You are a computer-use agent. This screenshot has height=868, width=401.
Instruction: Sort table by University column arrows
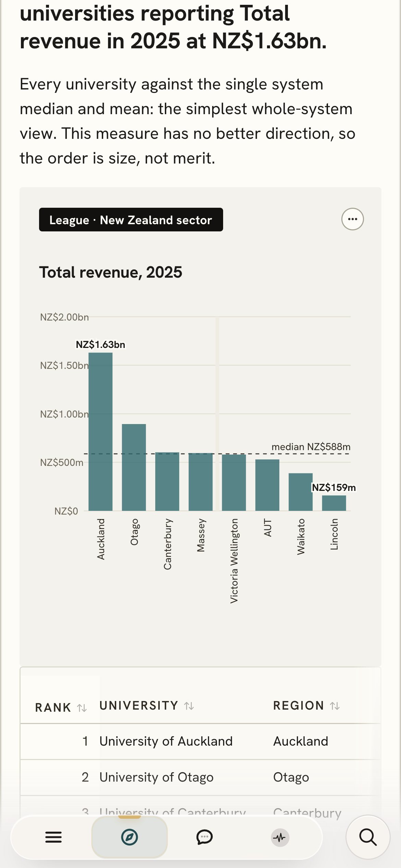[189, 706]
